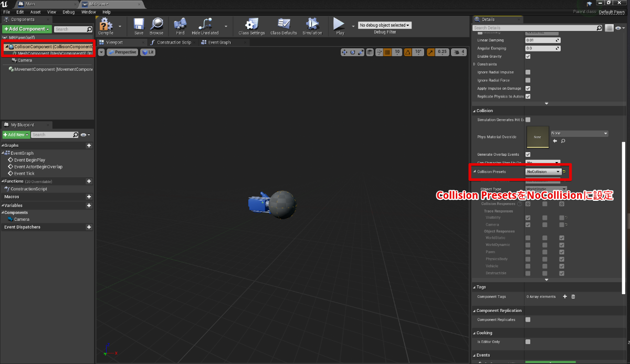
Task: Click the Linear Damping value field
Action: 543,40
